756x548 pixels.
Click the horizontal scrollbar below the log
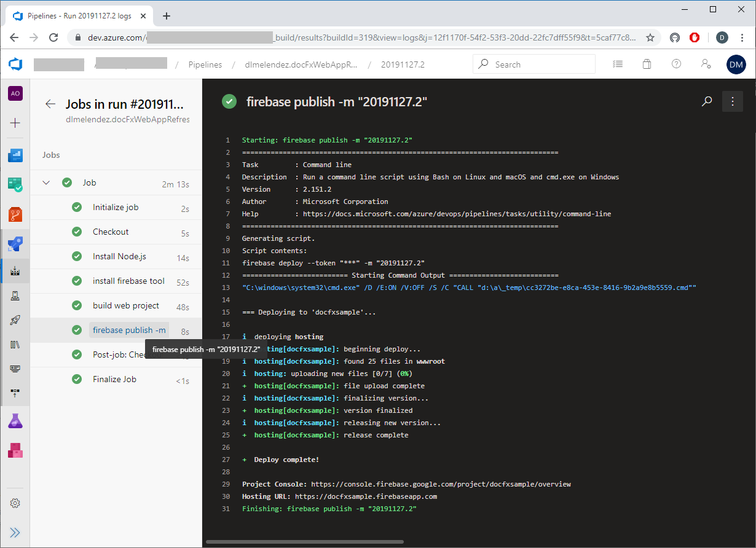pyautogui.click(x=304, y=542)
